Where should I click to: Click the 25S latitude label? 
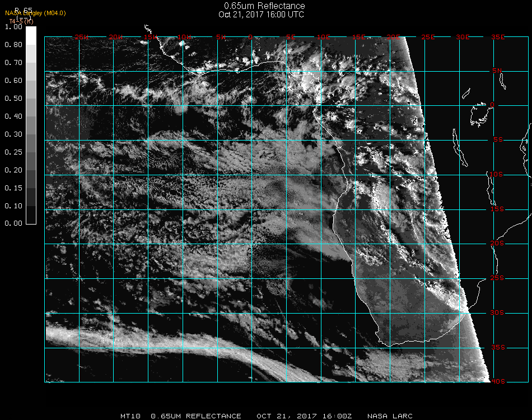click(x=497, y=278)
